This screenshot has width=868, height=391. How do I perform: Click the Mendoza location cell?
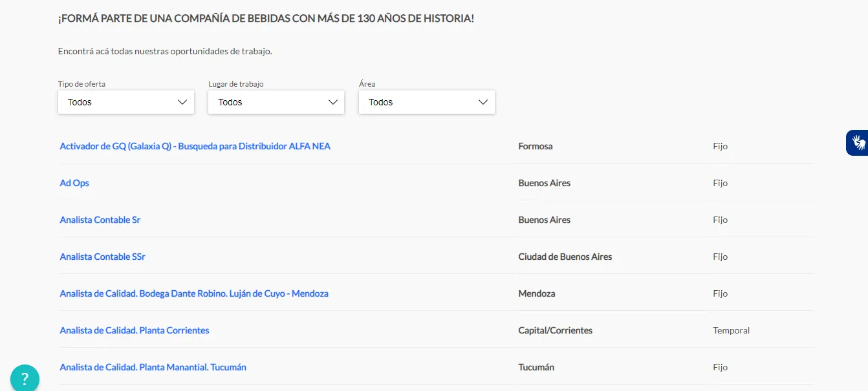click(x=537, y=293)
